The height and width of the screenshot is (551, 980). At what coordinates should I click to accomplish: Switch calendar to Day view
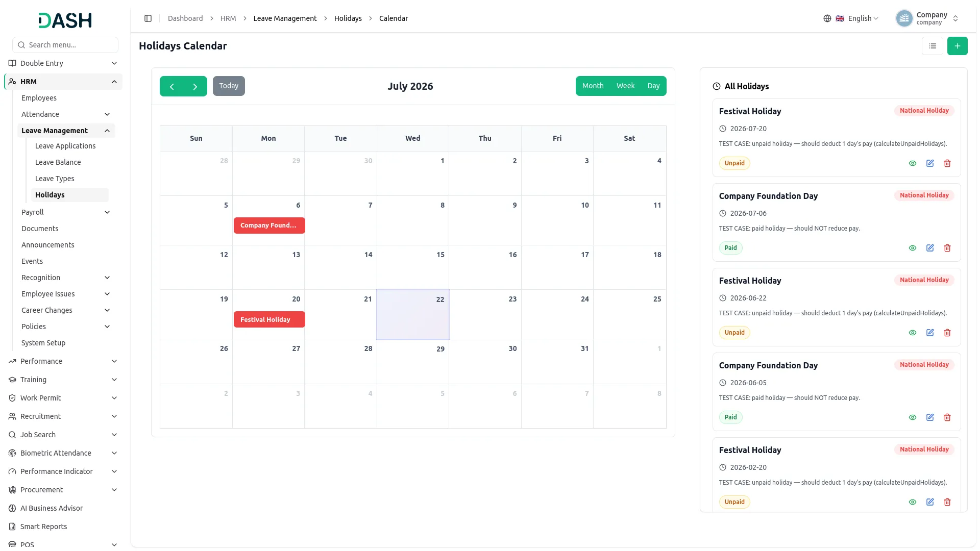point(653,86)
